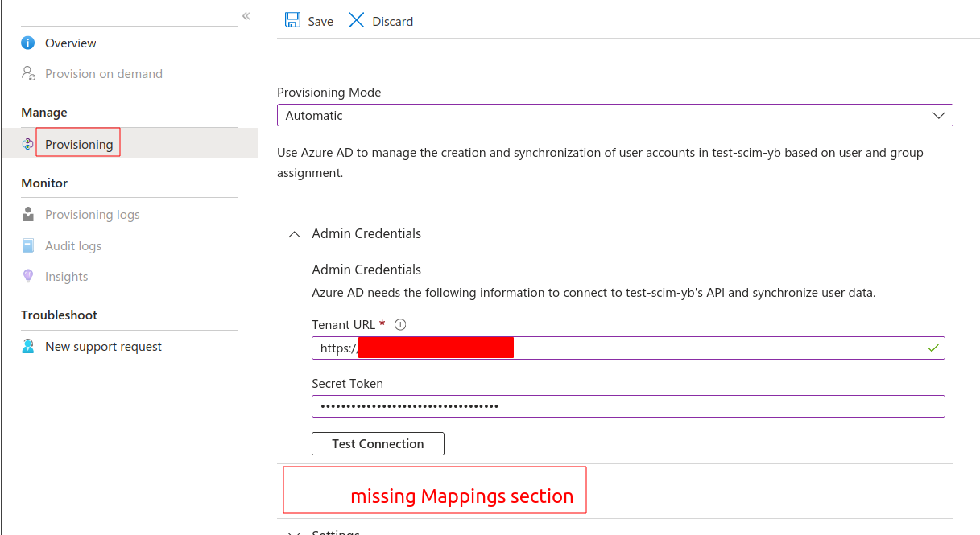Open Provisioning logs via its icon
980x535 pixels.
click(28, 214)
